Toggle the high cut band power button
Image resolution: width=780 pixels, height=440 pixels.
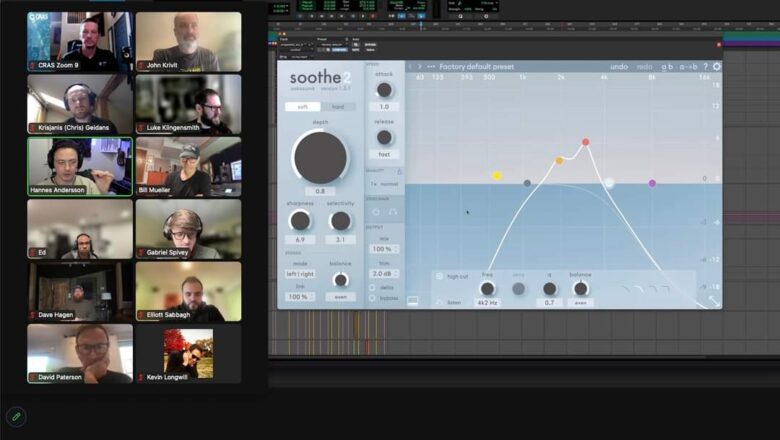pos(439,276)
